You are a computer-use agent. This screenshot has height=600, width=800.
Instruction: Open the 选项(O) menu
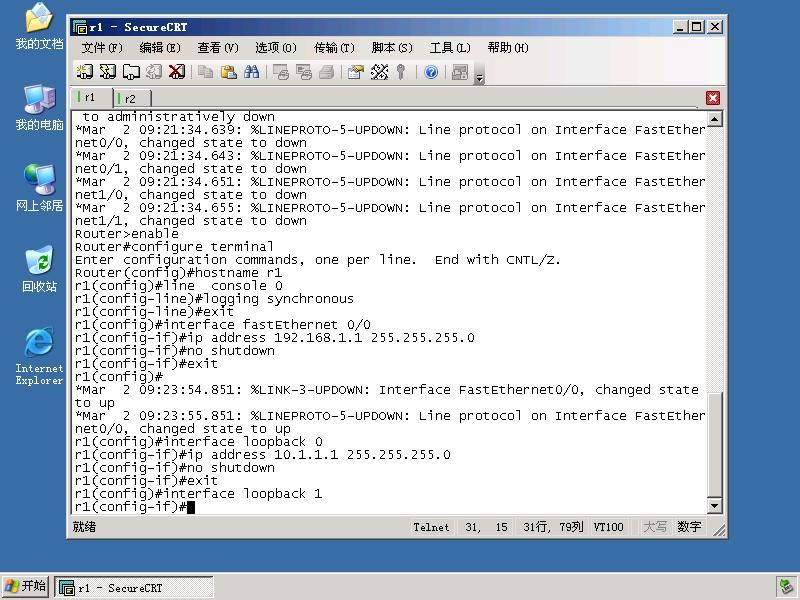tap(276, 48)
